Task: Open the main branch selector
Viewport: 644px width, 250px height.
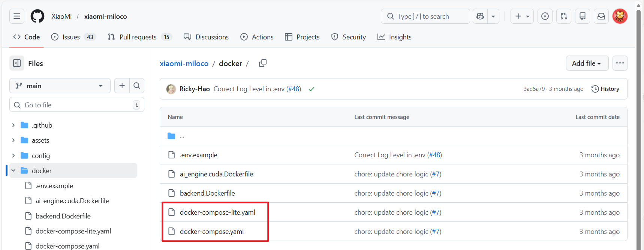Action: tap(60, 86)
